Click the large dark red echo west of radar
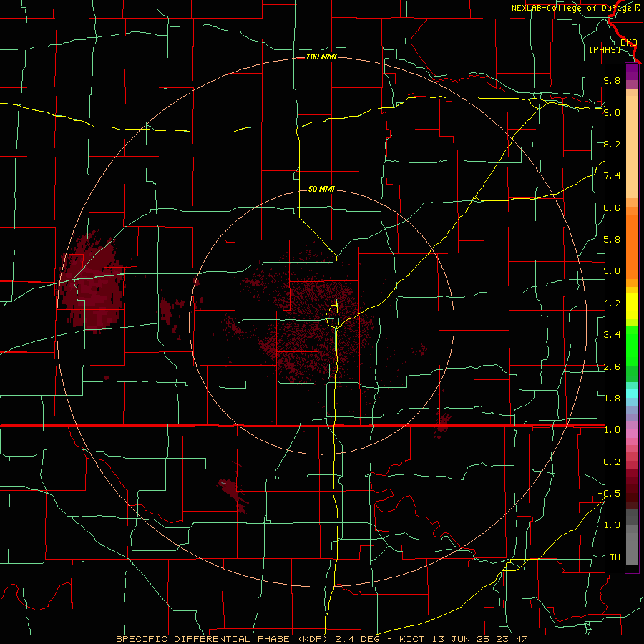Screen dimensions: 644x644 [91, 282]
